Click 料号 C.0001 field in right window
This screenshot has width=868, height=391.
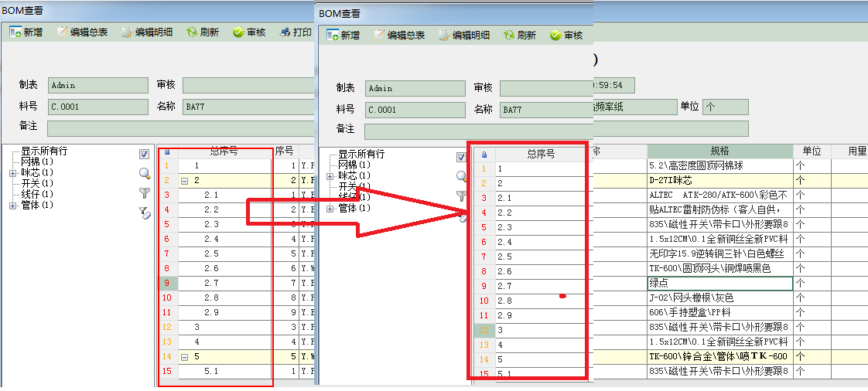point(415,110)
